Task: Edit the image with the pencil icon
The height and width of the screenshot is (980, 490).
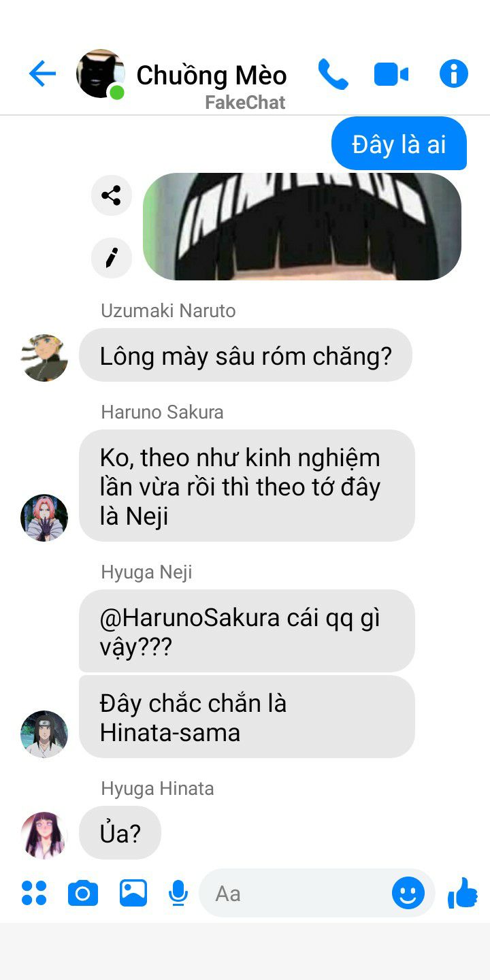Action: 111,257
